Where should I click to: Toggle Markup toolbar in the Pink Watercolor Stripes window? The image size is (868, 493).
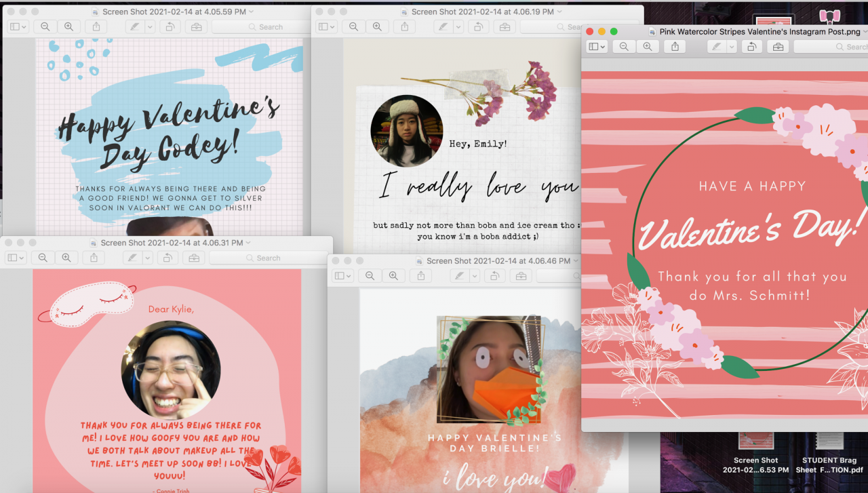tap(778, 47)
